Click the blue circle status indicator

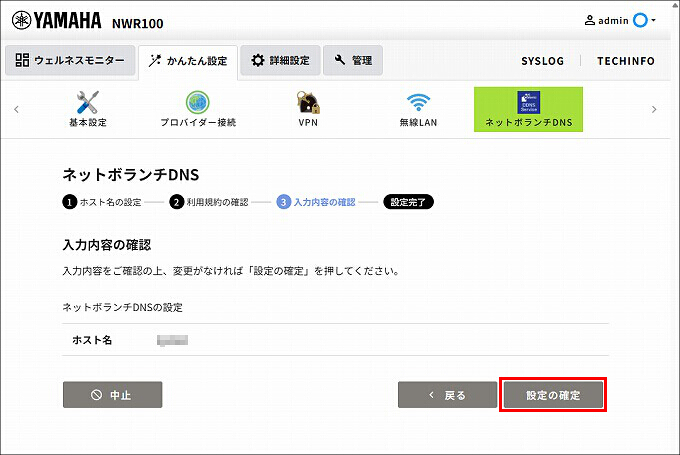pos(640,20)
